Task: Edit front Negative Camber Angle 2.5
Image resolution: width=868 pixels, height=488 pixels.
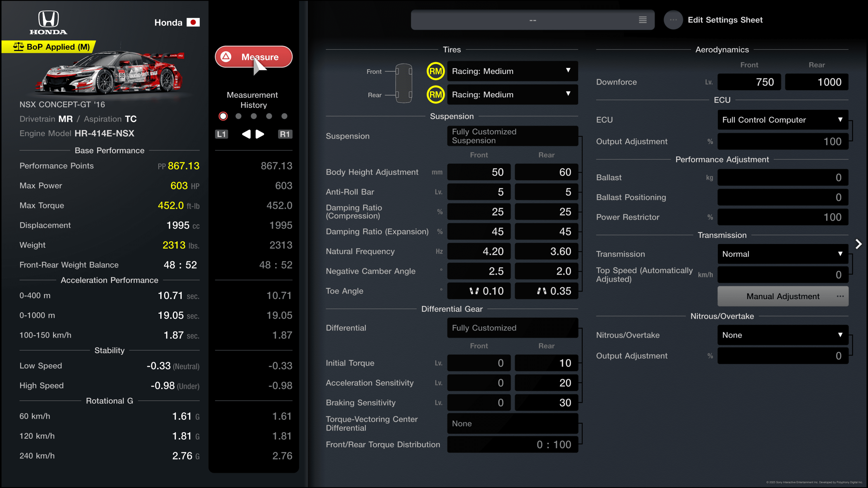Action: pyautogui.click(x=479, y=271)
